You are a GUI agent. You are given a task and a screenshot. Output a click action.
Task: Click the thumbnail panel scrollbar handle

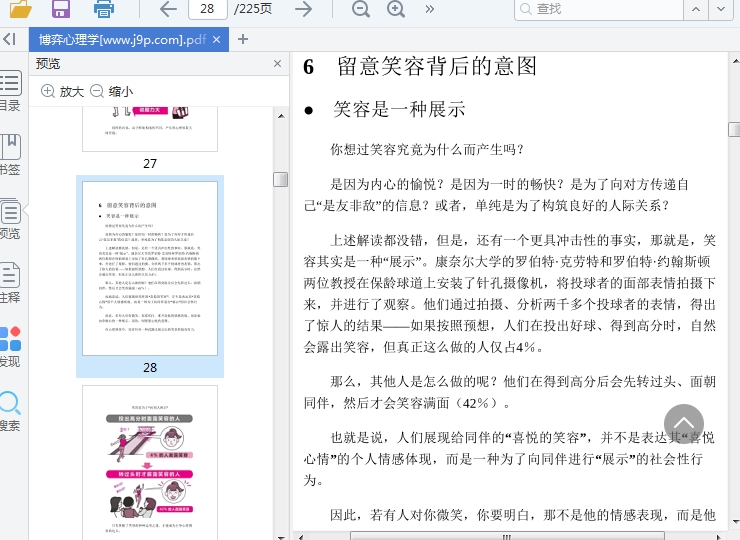tap(281, 179)
